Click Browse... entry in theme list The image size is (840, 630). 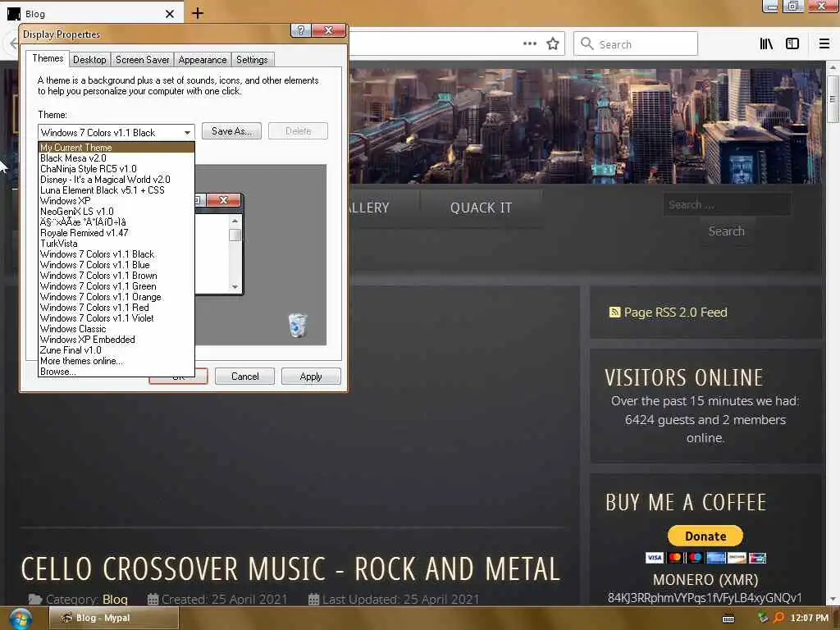(x=116, y=372)
